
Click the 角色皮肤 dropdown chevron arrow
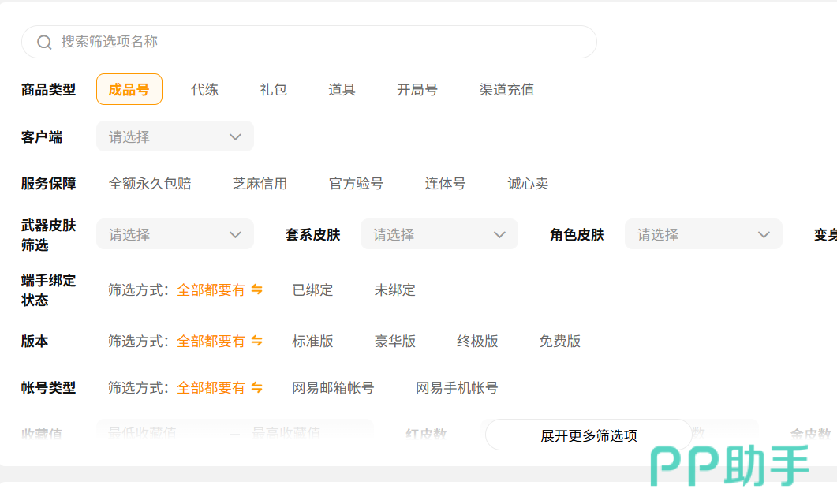(763, 235)
